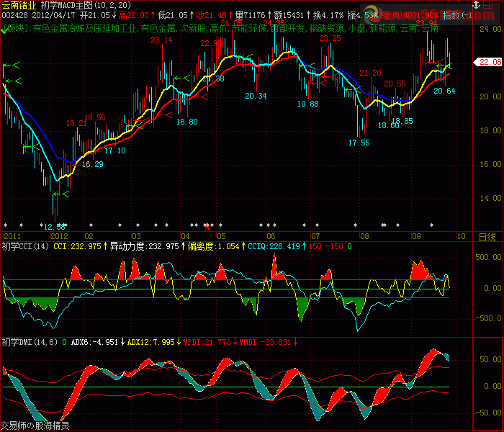
Task: Click the high price 高22.00
Action: click(133, 15)
